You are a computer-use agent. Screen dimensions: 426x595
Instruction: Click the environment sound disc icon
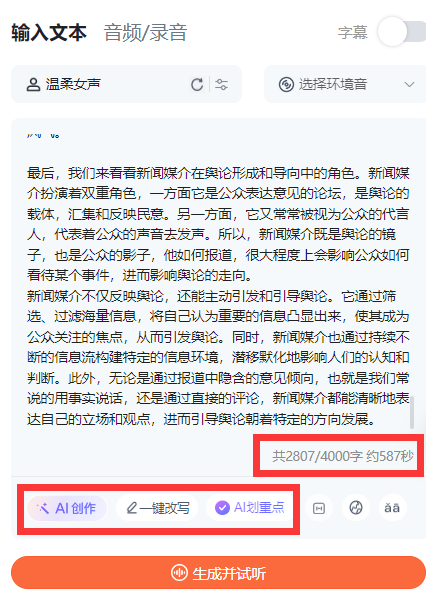coord(286,84)
